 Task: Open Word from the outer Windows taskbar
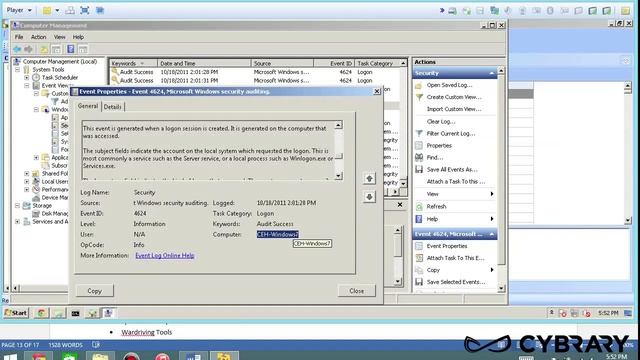click(x=193, y=356)
